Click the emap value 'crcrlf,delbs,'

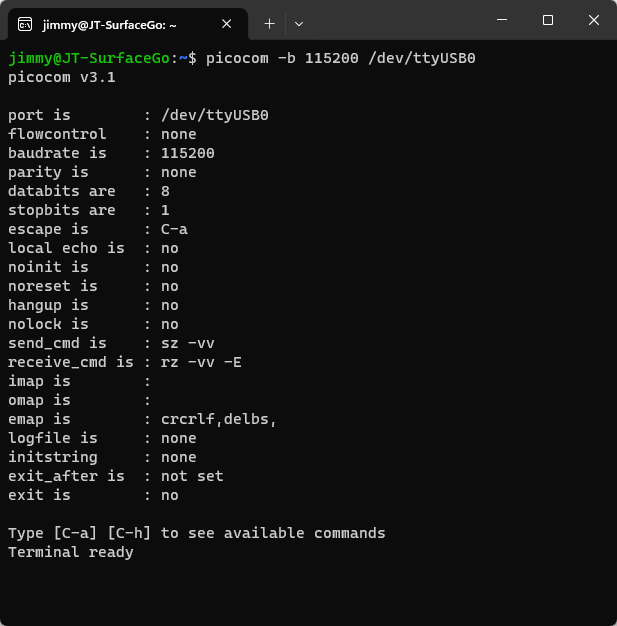coord(219,420)
